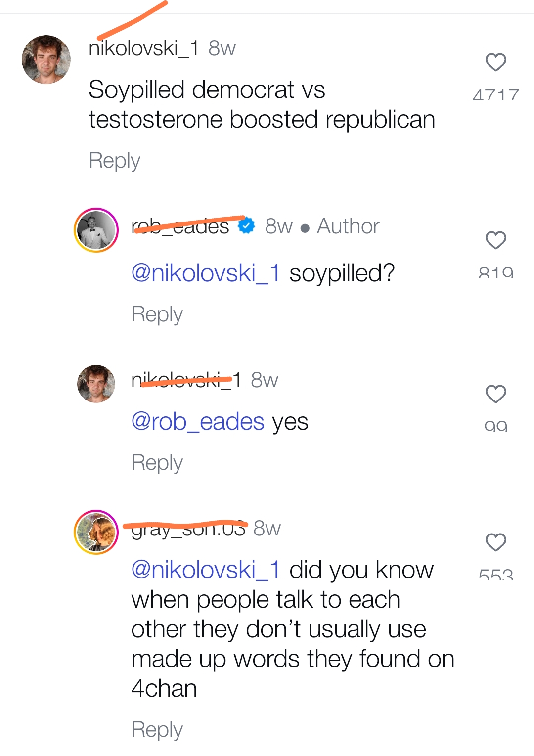This screenshot has width=534, height=756.
Task: Reply to the '@rob_eades yes' comment
Action: coord(157,463)
